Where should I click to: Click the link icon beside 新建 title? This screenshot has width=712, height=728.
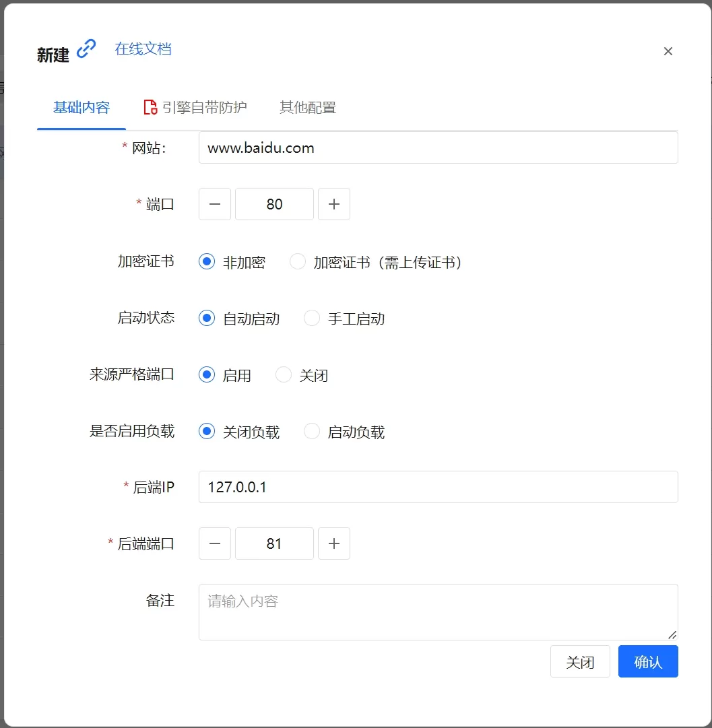click(86, 48)
